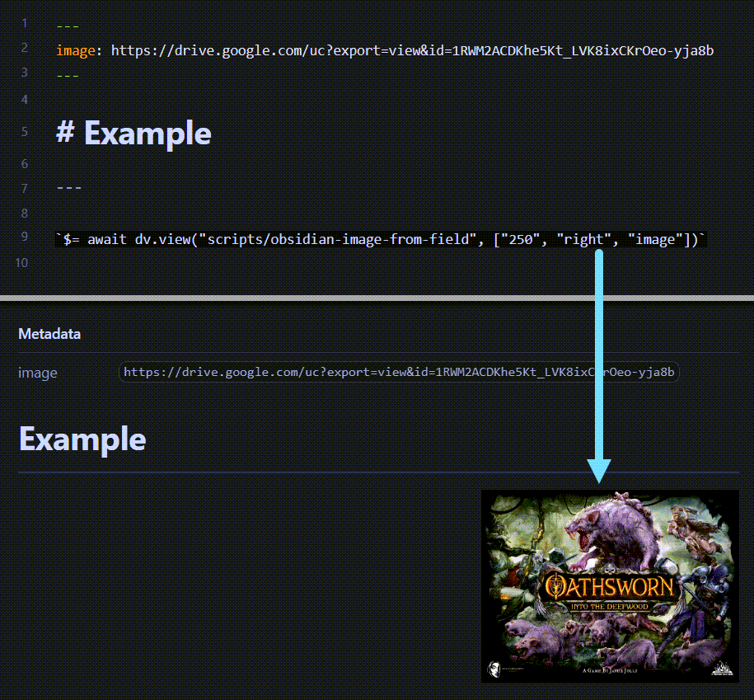Click the rendered Example heading in preview
This screenshot has height=700, width=754.
82,439
